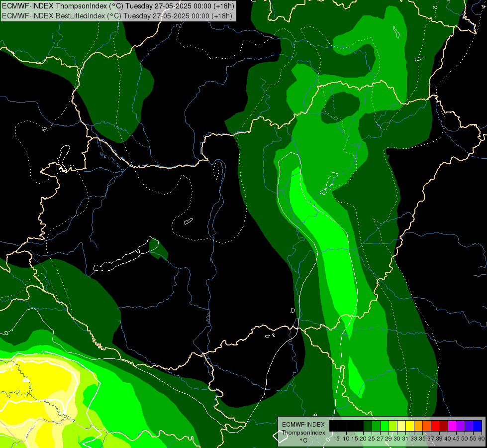487x448 pixels.
Task: Select the bright green 27-29 legend swatch
Action: pos(385,426)
